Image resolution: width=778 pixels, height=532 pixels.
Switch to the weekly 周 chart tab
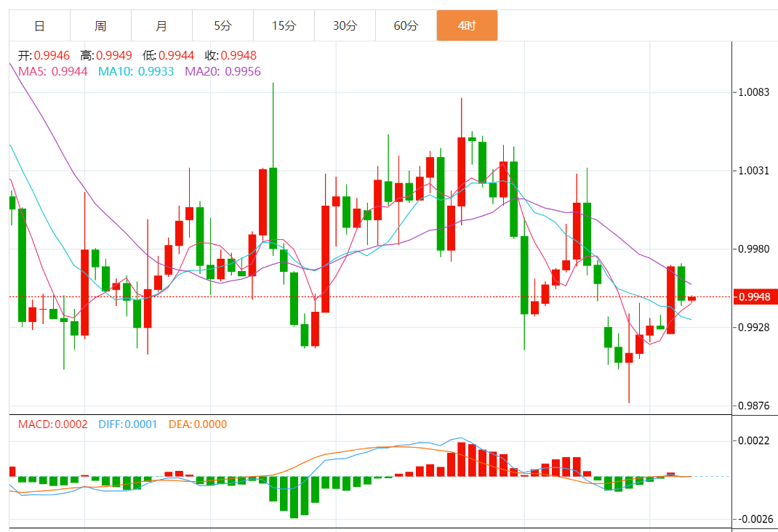[x=101, y=25]
